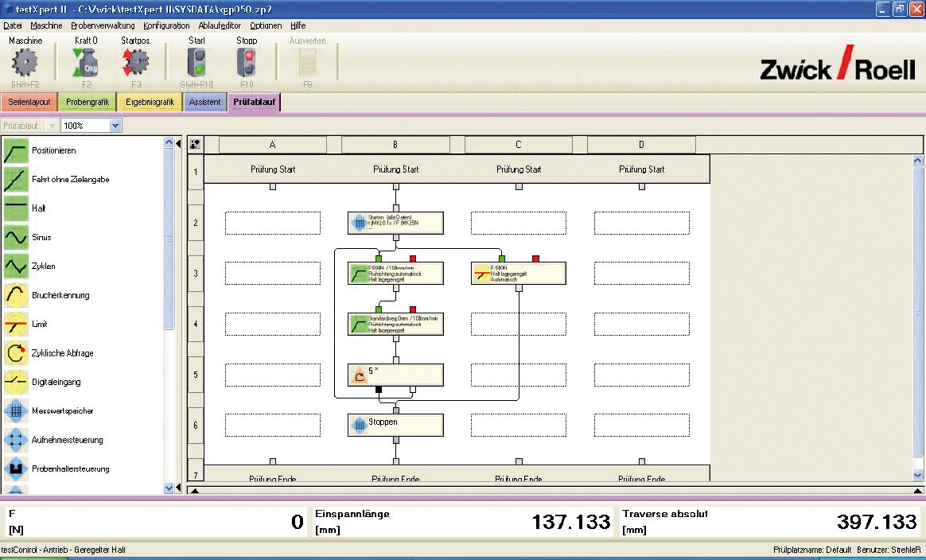Pick the Zyklische Abfrage palette icon

pos(16,353)
